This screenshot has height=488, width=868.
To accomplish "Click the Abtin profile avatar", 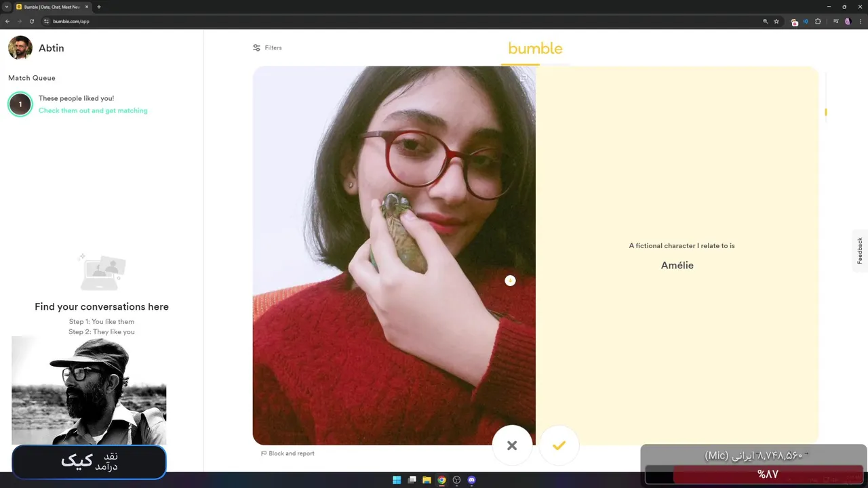I will [20, 48].
